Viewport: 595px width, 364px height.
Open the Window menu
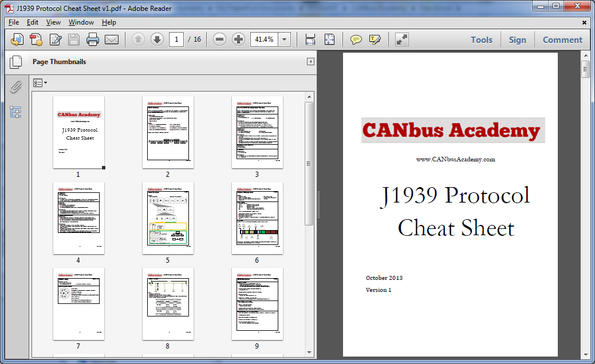81,22
